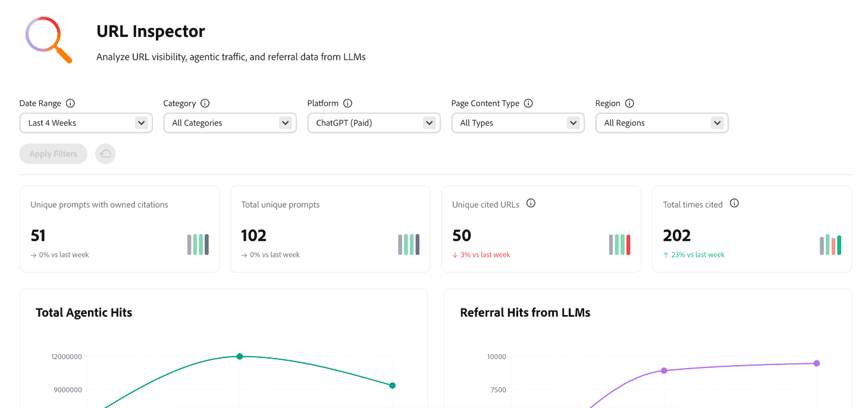The image size is (868, 408).
Task: Click the info icon next to Date Range
Action: (70, 103)
